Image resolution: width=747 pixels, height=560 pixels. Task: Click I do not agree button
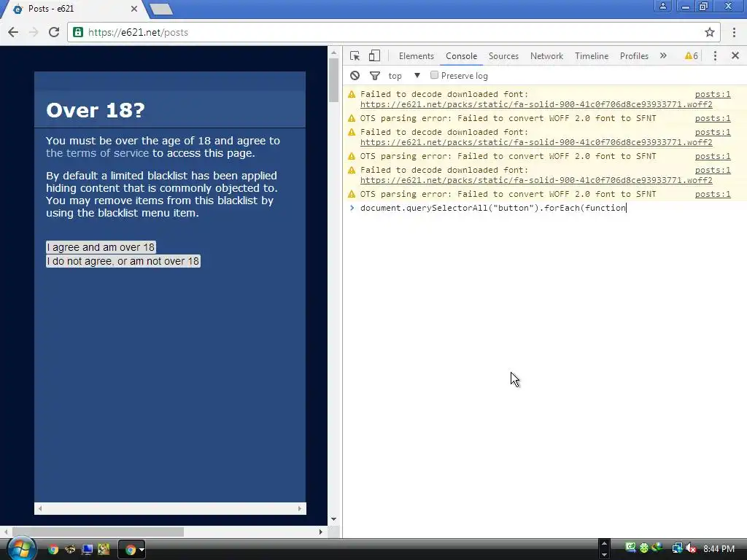pos(123,261)
